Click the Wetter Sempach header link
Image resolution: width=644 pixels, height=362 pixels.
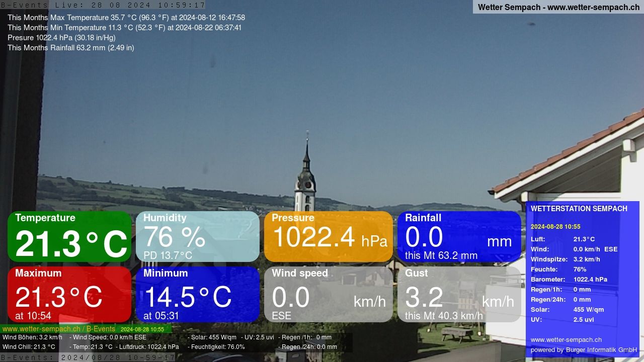558,7
